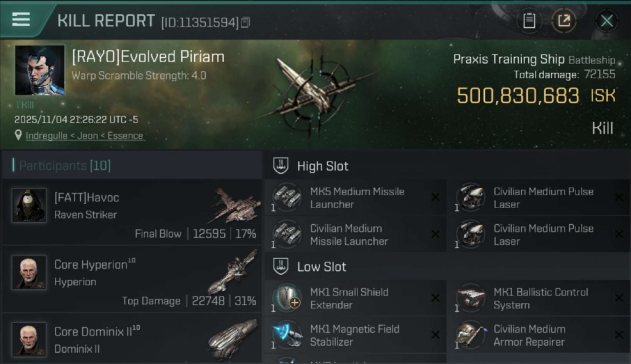Click the MK1 Magnetic Field Stabilizer icon
The height and width of the screenshot is (364, 631).
click(286, 335)
